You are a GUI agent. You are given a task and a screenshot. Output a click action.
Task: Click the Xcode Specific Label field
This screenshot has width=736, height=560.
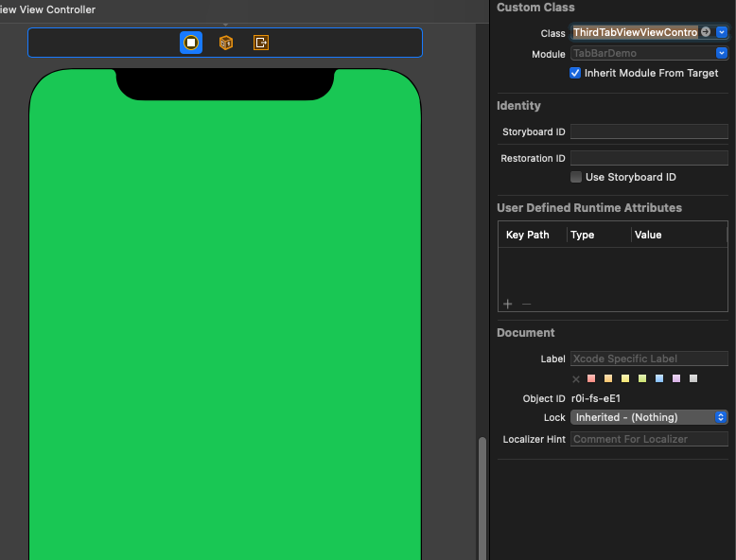[x=649, y=359]
